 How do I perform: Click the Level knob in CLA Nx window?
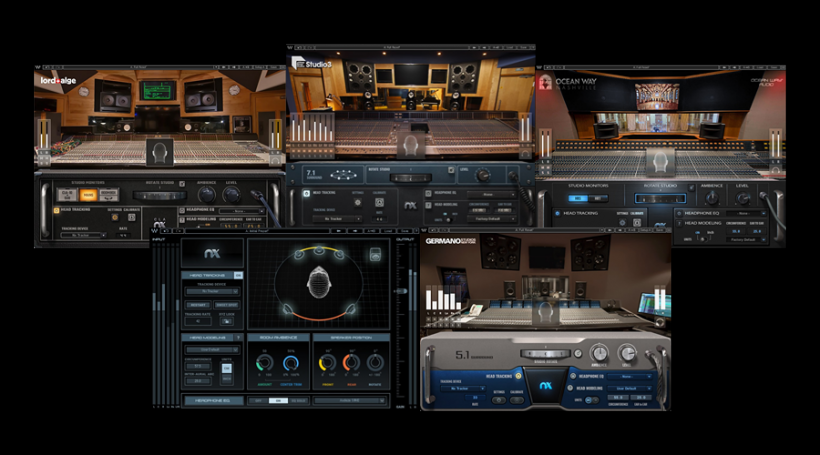(x=232, y=195)
